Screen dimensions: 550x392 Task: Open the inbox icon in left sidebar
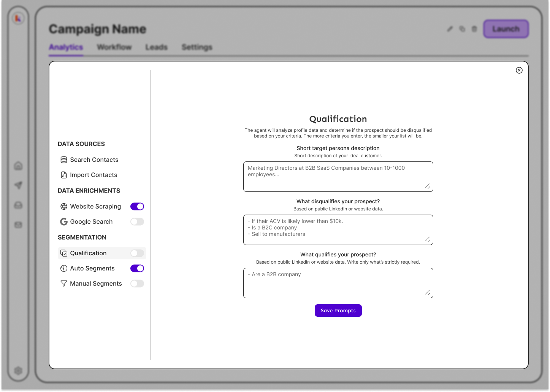[x=18, y=205]
